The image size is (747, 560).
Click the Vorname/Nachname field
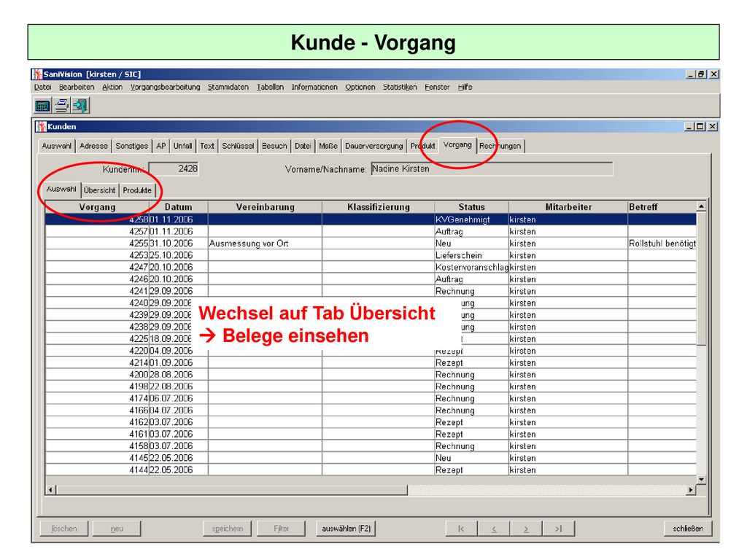coord(492,169)
